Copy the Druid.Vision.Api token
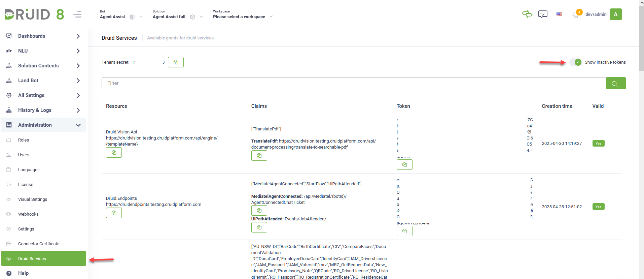This screenshot has height=279, width=644. coord(404,165)
